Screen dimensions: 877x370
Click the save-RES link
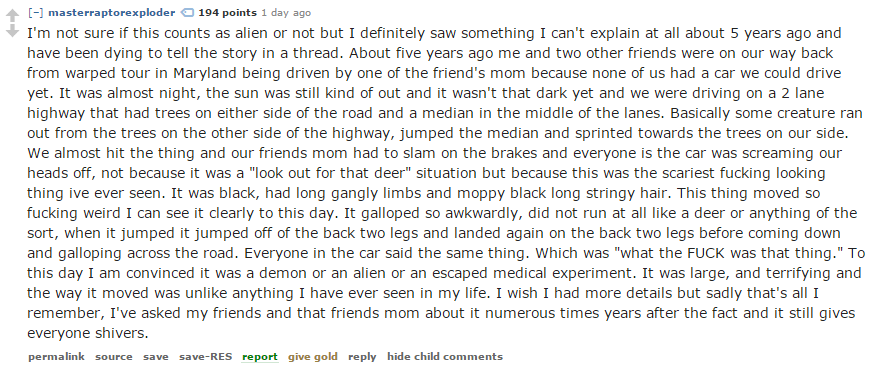click(x=205, y=357)
